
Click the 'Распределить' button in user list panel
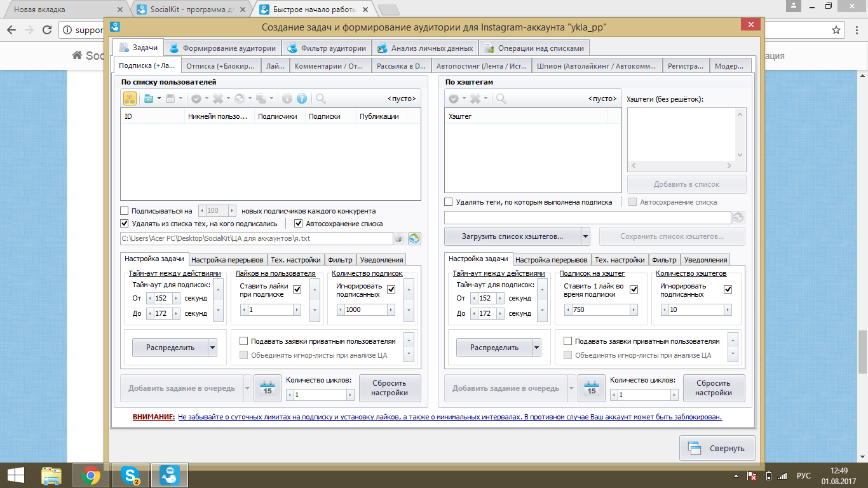pos(170,348)
